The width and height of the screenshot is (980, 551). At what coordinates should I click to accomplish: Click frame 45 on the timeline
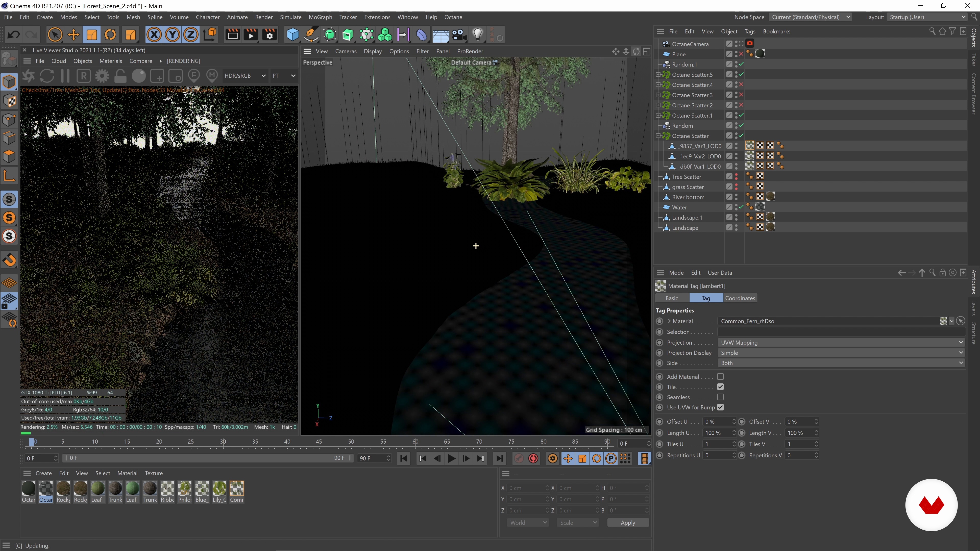(319, 442)
